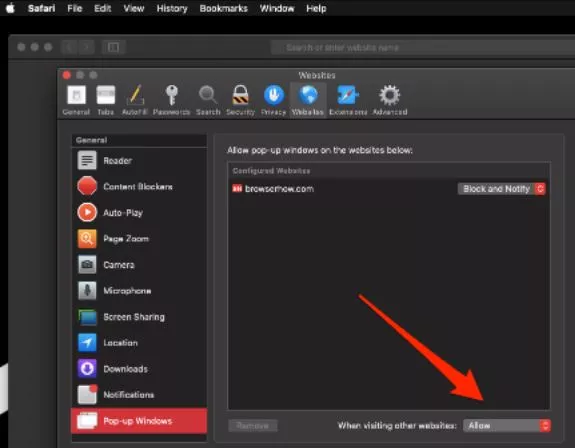Select Auto-Play in the sidebar

139,213
